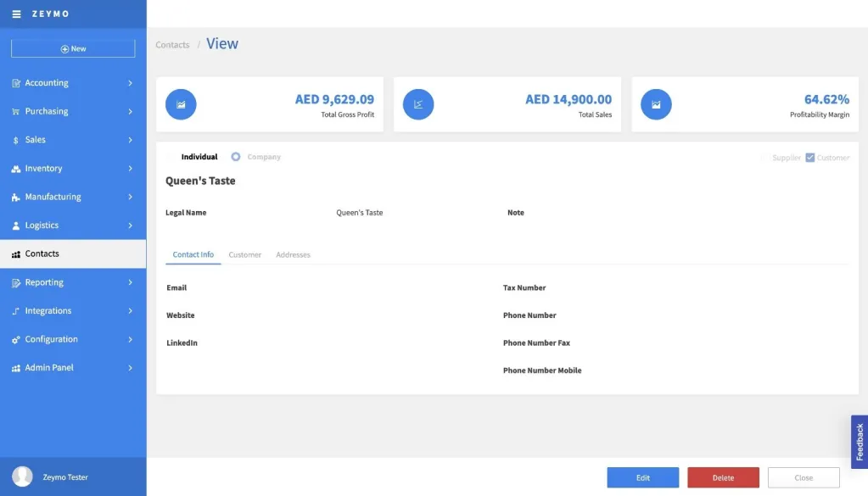868x496 pixels.
Task: Open the Reporting sidebar menu
Action: 73,282
